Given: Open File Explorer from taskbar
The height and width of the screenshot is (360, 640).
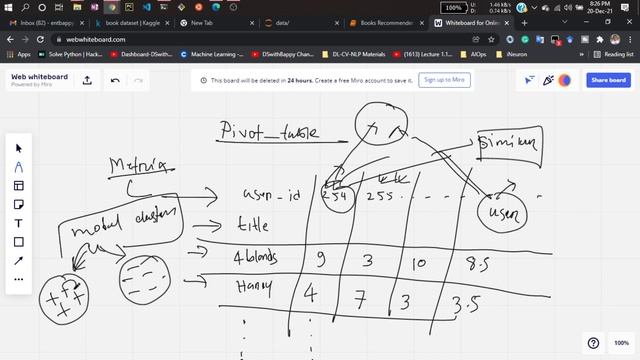Looking at the screenshot, I should [x=77, y=7].
